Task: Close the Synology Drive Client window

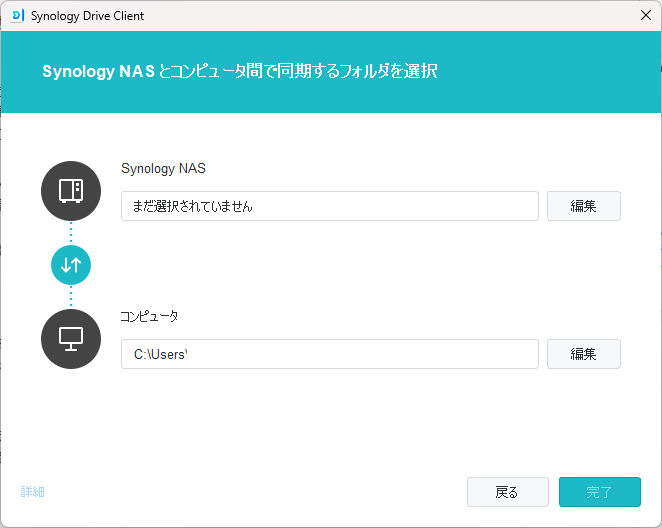Action: (x=646, y=16)
